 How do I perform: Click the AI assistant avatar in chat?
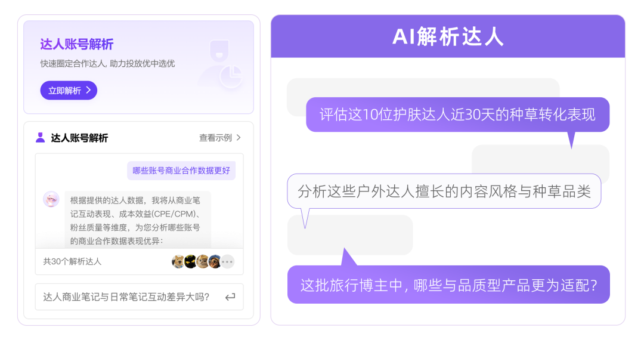click(x=51, y=199)
